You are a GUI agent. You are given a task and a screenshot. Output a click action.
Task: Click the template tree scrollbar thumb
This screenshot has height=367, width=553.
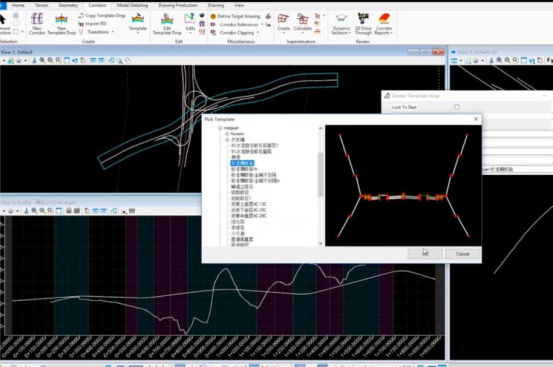click(x=320, y=175)
